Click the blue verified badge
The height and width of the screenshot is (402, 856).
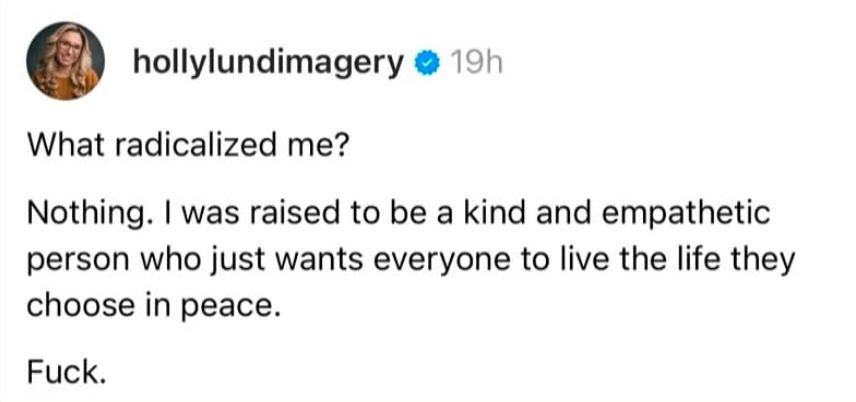tap(426, 64)
